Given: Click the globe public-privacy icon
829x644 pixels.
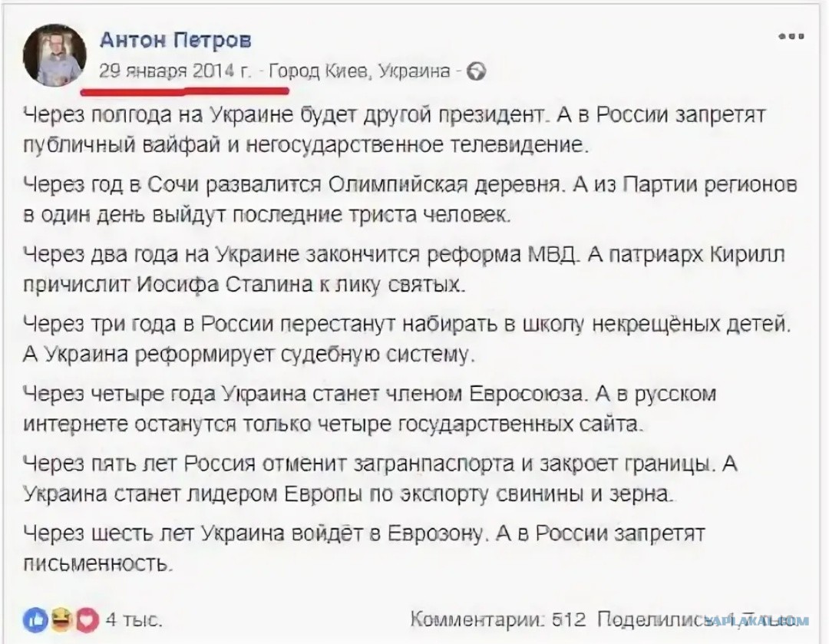Looking at the screenshot, I should tap(476, 71).
